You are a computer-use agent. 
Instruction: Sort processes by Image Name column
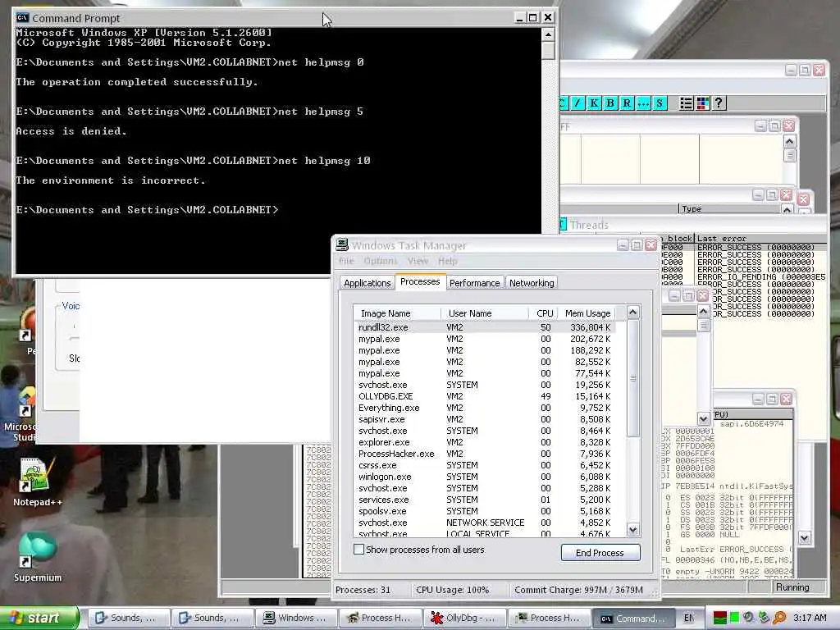[x=397, y=313]
